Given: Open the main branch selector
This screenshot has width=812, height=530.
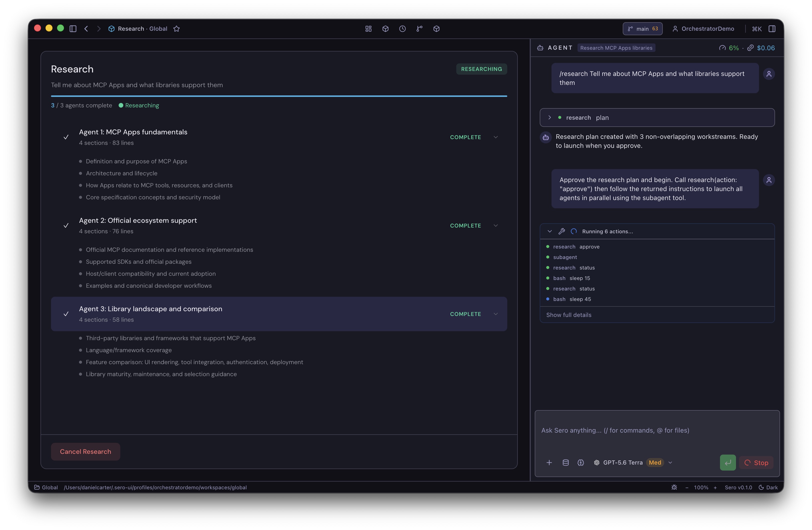Looking at the screenshot, I should [642, 29].
